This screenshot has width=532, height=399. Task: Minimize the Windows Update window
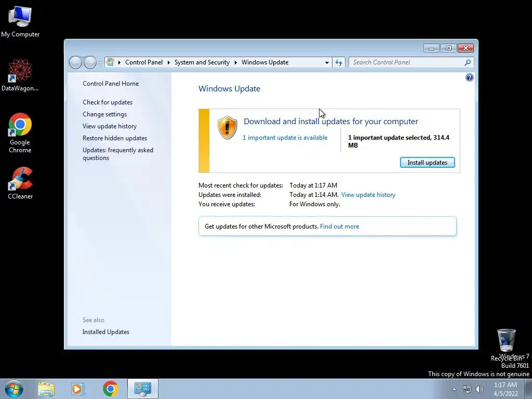[431, 48]
